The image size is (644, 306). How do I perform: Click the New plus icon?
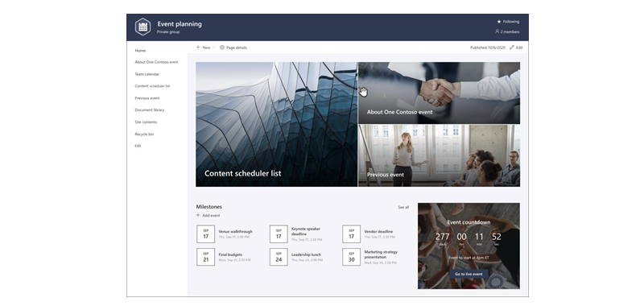198,48
